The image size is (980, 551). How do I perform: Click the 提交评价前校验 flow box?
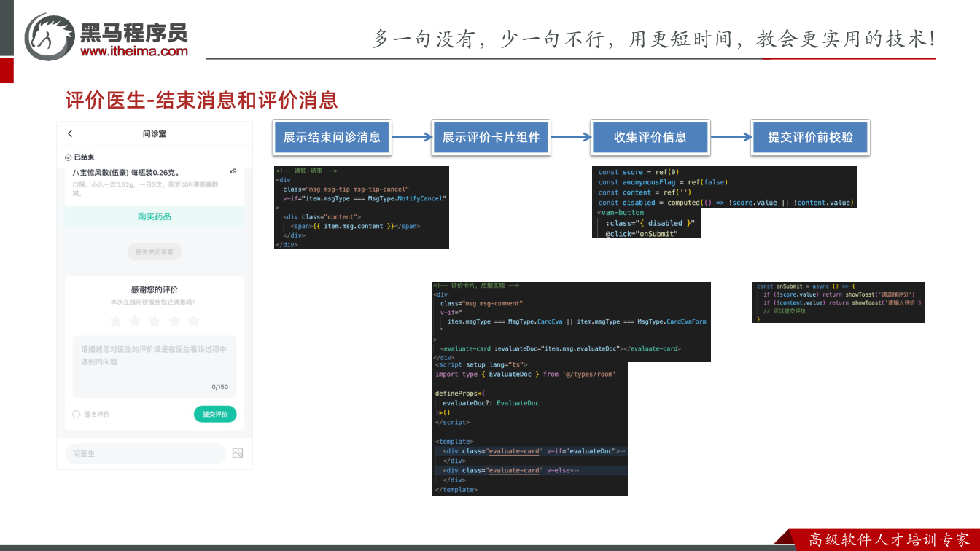tap(810, 138)
